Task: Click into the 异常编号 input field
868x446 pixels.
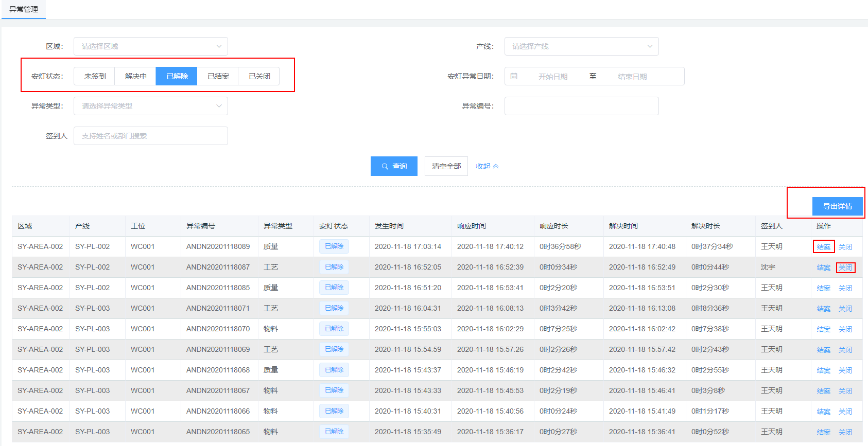Action: tap(581, 106)
